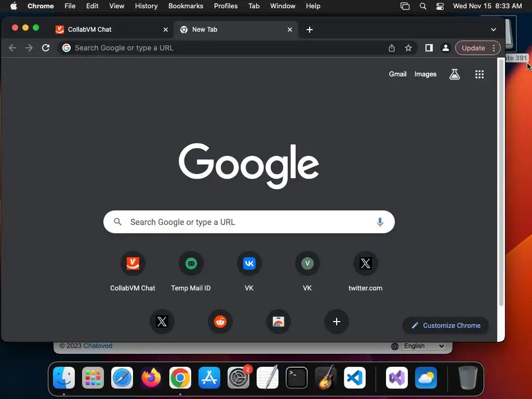
Task: Bookmark this tab with star icon
Action: click(x=408, y=48)
